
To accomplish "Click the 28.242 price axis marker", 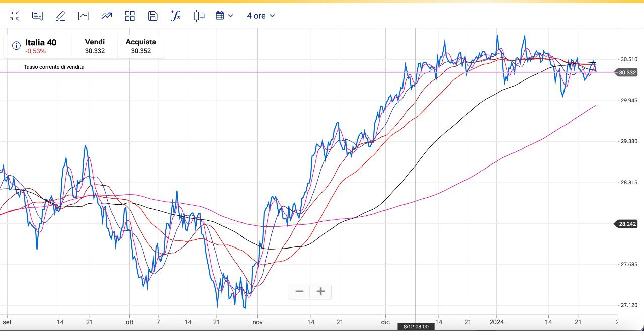I will [627, 224].
